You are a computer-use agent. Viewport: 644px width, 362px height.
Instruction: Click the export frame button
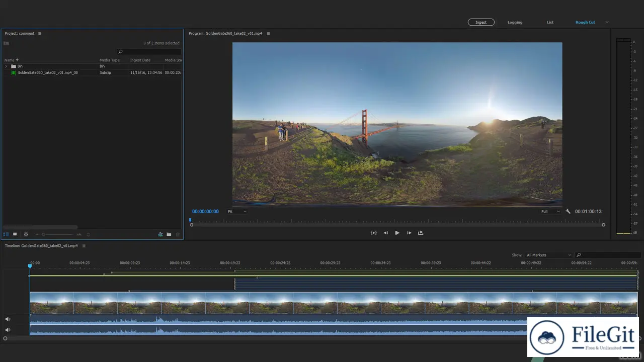(421, 233)
